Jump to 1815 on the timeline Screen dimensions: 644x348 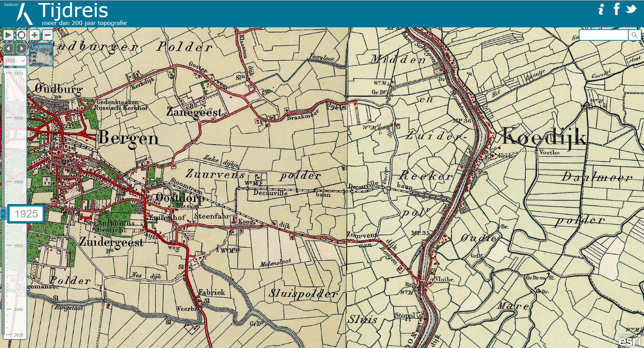pyautogui.click(x=18, y=73)
